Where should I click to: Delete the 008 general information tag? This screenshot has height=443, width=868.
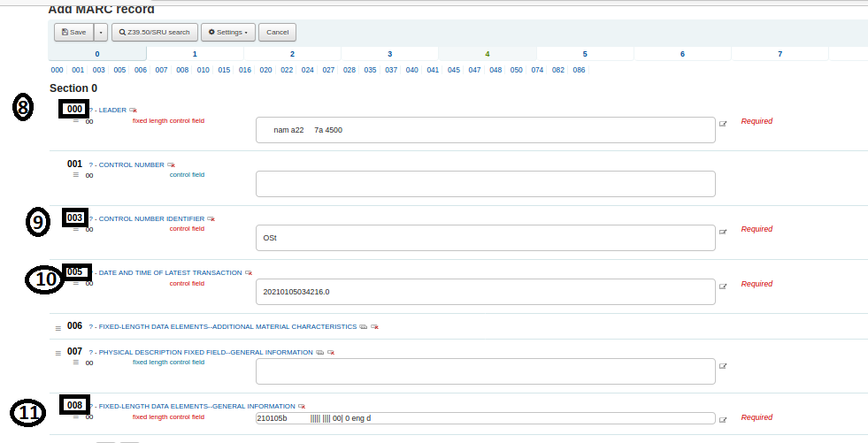tap(302, 407)
